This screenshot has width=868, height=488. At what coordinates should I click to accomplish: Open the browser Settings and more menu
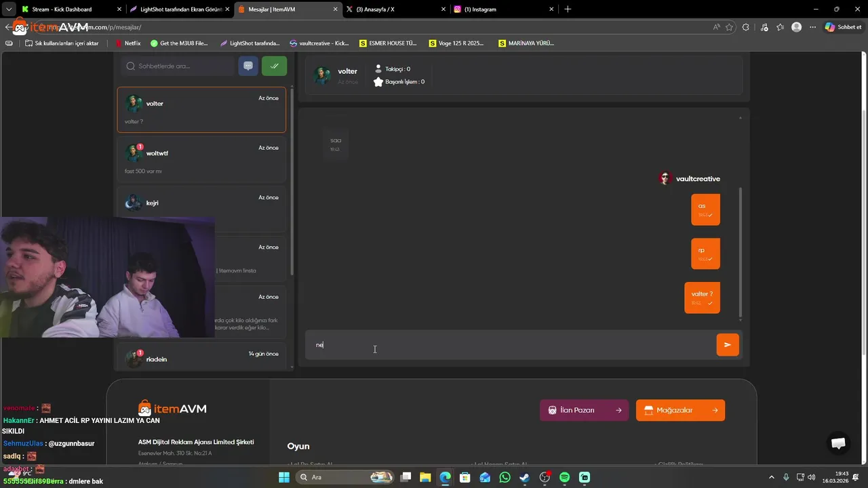[x=812, y=27]
